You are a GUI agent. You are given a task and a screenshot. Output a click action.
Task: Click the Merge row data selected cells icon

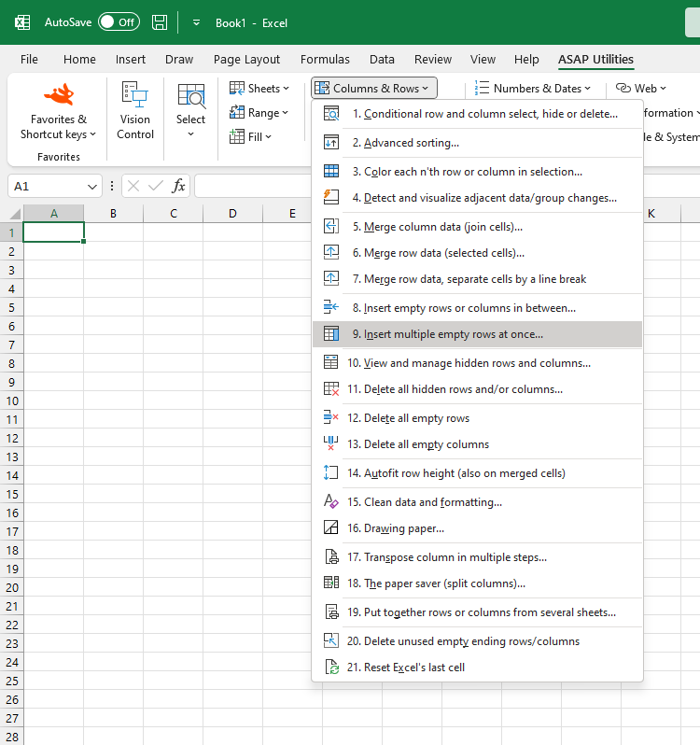[x=331, y=252]
